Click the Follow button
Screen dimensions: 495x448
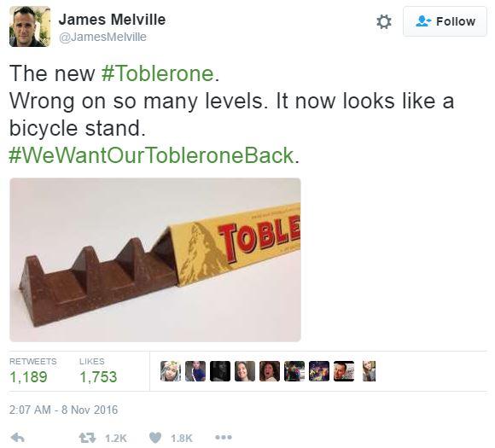click(445, 21)
